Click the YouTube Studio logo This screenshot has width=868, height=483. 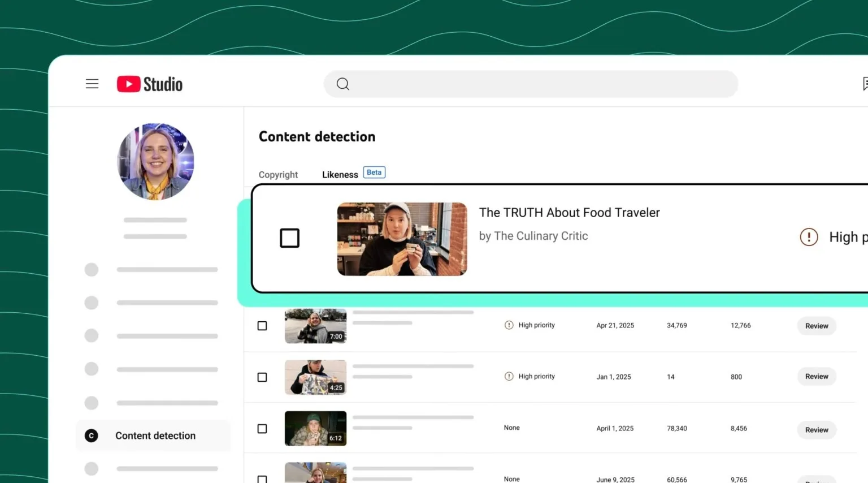149,83
